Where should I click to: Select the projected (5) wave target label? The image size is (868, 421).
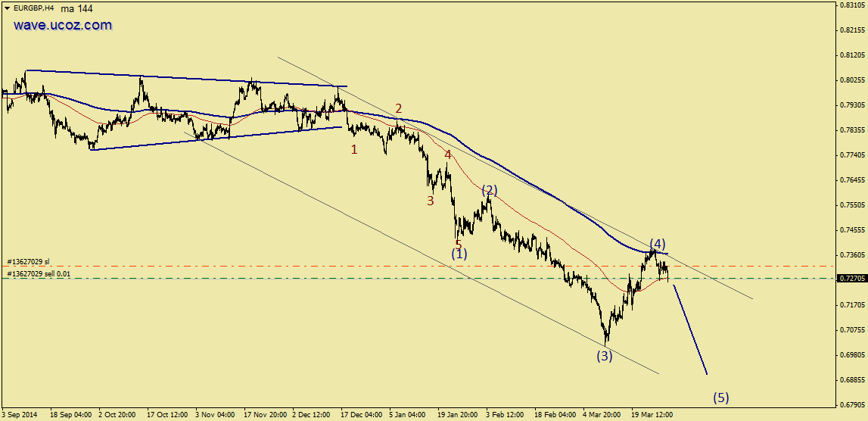click(721, 398)
